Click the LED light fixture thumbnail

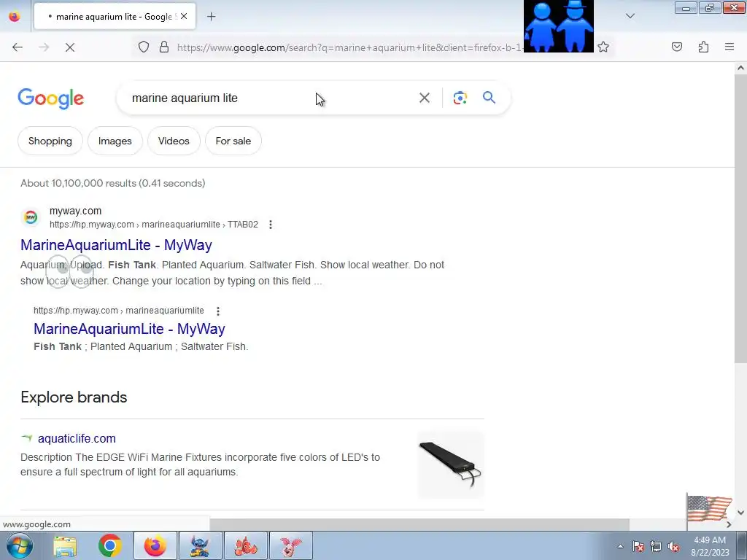point(451,464)
